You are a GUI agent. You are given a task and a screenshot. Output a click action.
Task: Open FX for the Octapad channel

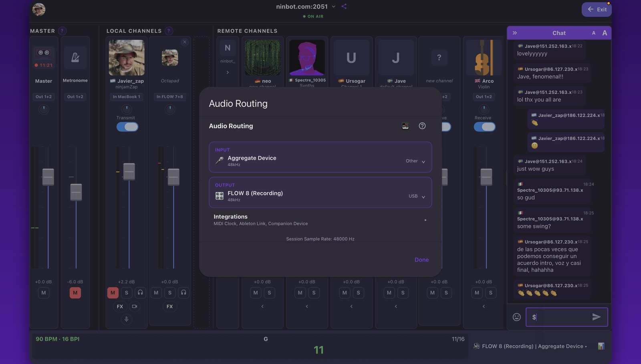(170, 307)
